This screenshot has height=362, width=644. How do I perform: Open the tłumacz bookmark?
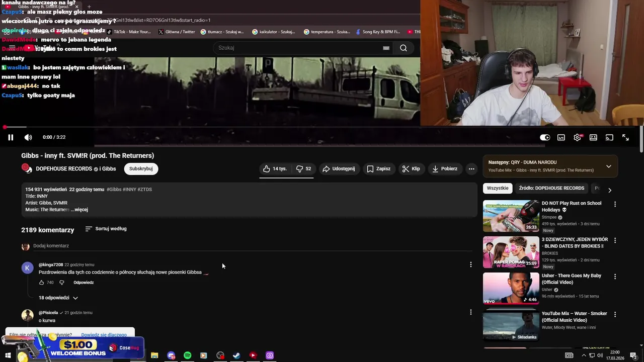point(222,32)
